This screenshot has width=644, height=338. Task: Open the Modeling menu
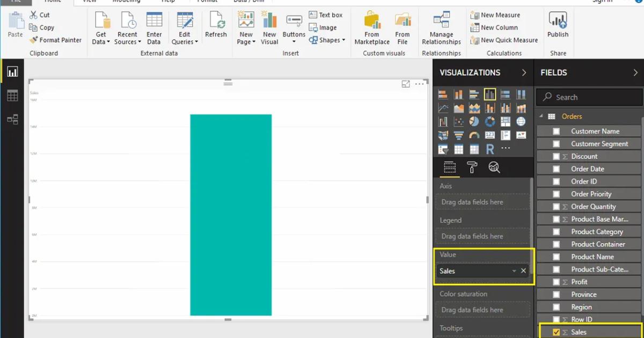[127, 2]
